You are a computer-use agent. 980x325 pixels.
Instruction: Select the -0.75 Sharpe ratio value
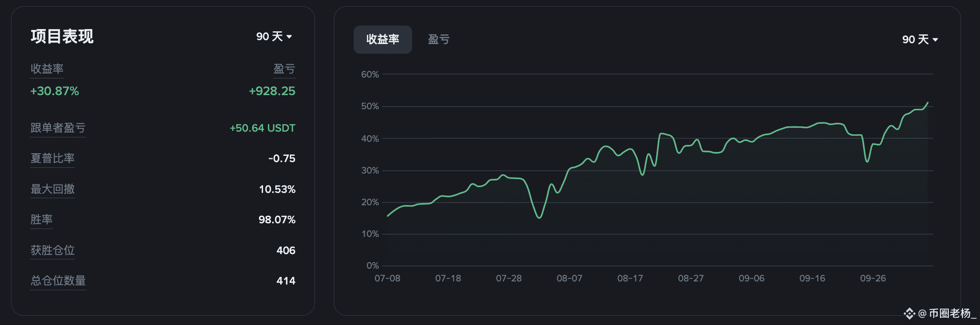point(282,159)
